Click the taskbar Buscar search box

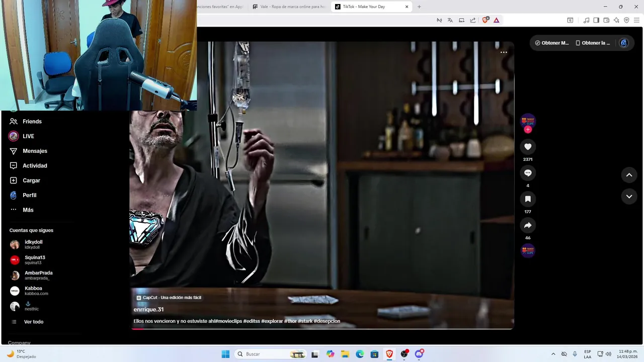[x=271, y=354]
